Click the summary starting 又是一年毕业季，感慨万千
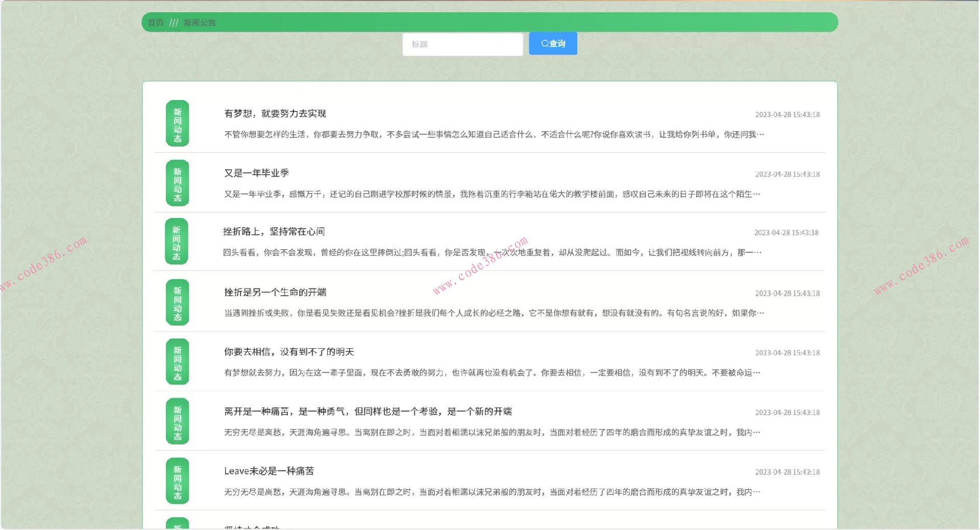 tap(492, 194)
